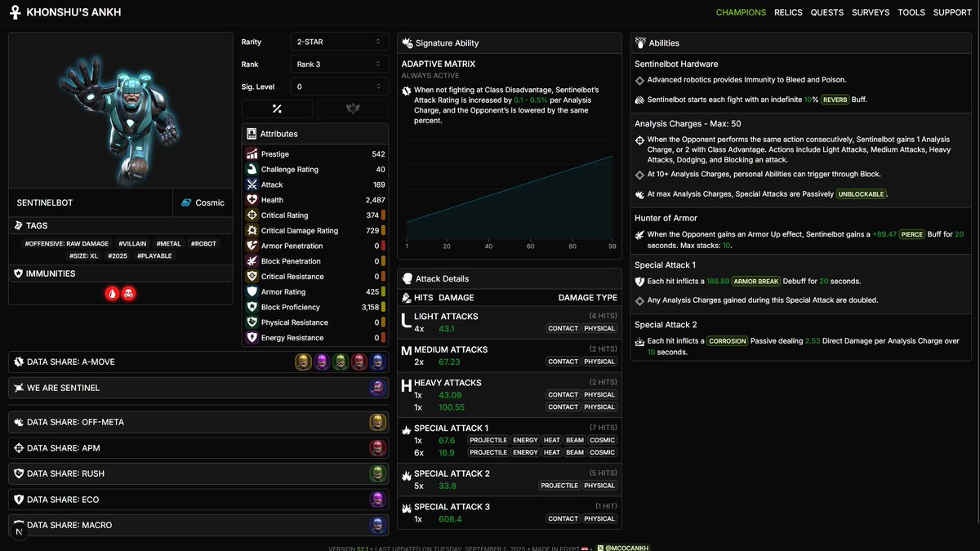Click the Adaptive Matrix signature scaling chart
The image size is (980, 551).
tap(510, 194)
